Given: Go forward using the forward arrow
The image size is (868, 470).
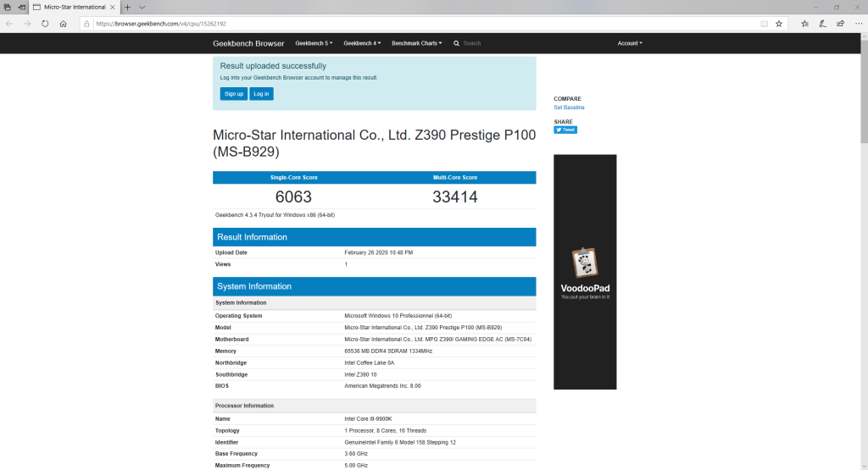Looking at the screenshot, I should point(27,24).
